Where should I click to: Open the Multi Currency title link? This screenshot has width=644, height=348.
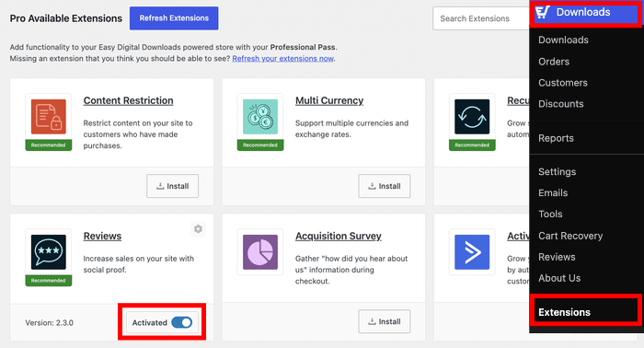click(x=329, y=100)
